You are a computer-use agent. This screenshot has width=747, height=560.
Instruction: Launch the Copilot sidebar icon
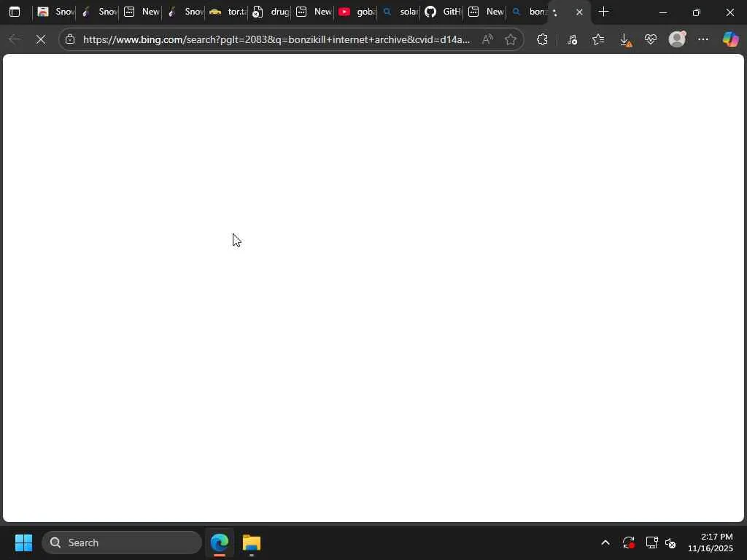730,39
